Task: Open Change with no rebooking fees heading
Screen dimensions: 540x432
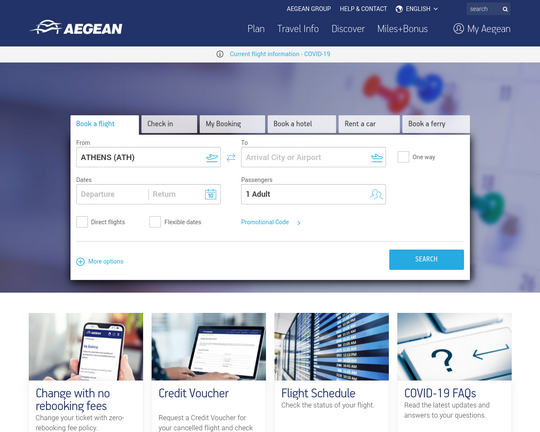Action: [x=73, y=400]
